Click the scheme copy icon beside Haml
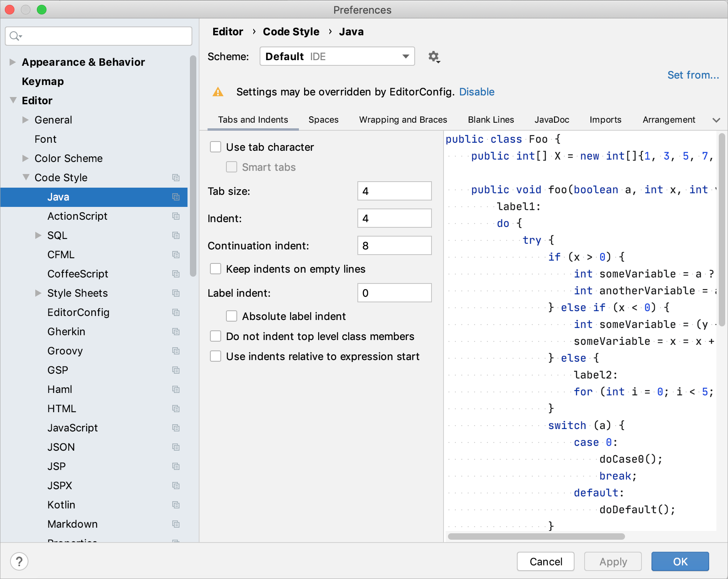728x579 pixels. 176,389
